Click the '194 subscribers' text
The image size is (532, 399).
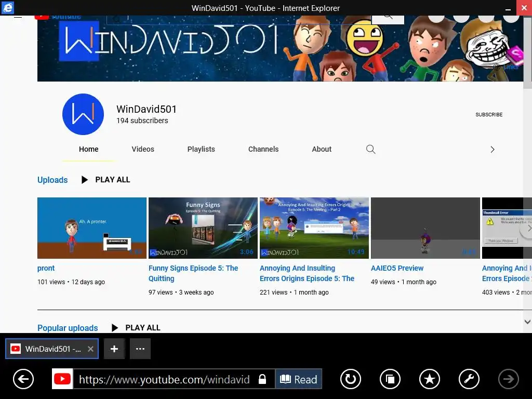coord(142,121)
